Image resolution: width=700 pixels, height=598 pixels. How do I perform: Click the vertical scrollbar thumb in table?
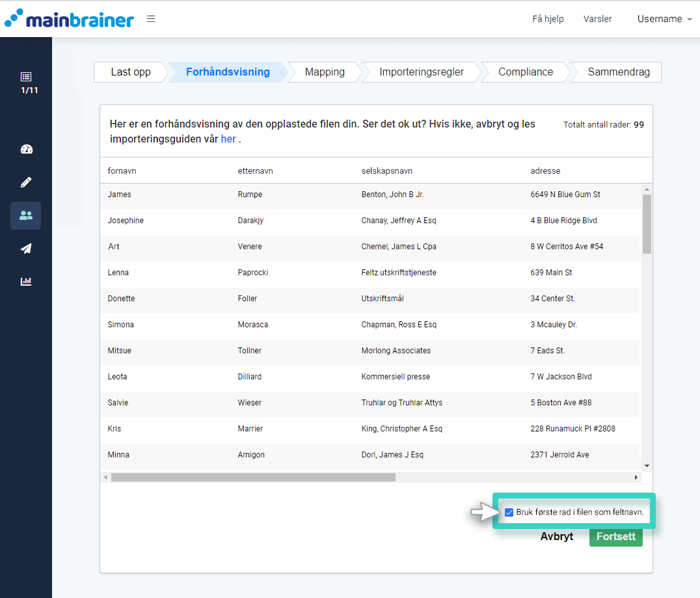pyautogui.click(x=647, y=224)
